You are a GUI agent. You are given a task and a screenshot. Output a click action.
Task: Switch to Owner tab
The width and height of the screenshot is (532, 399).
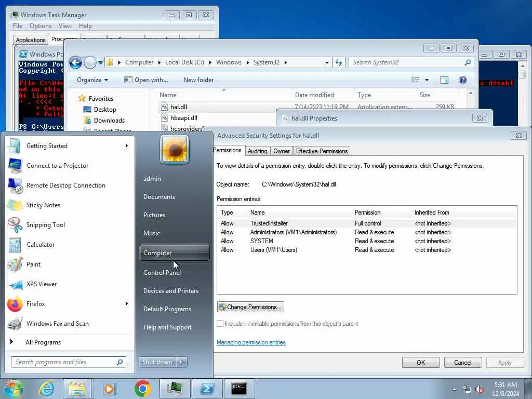282,151
